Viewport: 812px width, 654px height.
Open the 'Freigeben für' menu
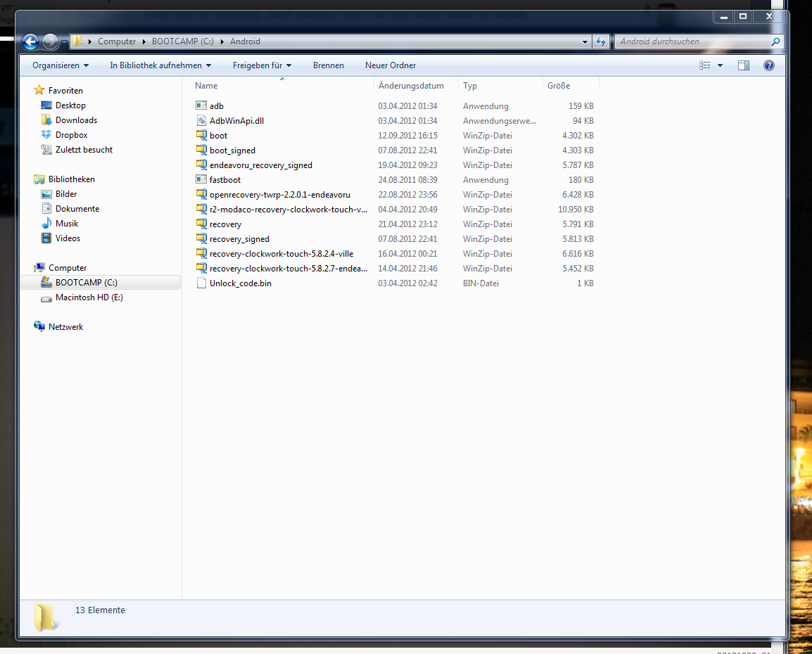[262, 65]
